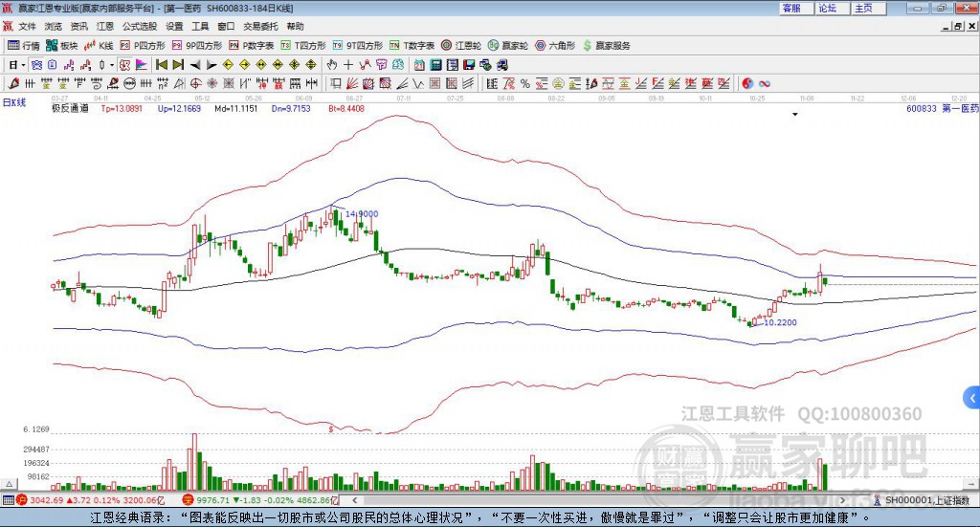The width and height of the screenshot is (980, 527).
Task: Open the calculator icon in toolbar
Action: [x=435, y=65]
